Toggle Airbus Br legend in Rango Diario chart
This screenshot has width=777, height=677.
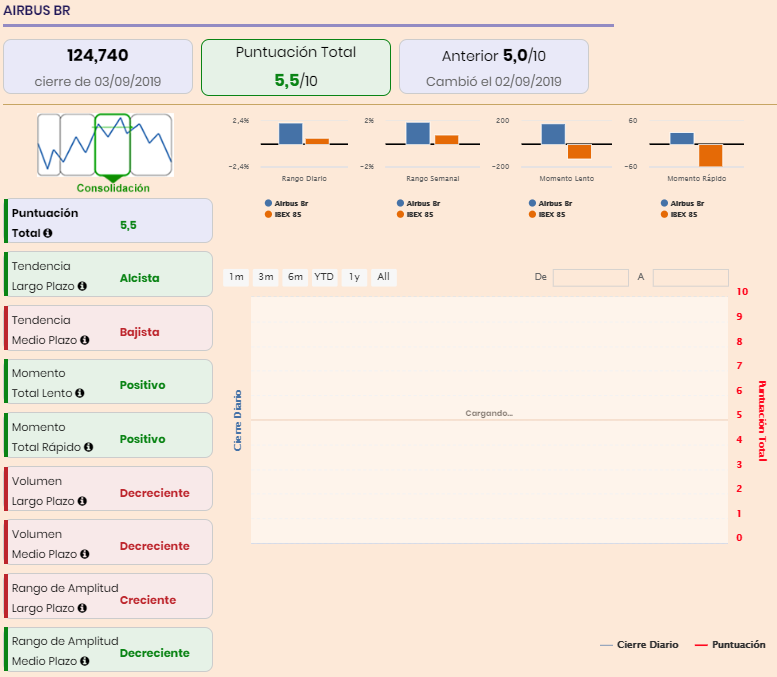pos(286,203)
